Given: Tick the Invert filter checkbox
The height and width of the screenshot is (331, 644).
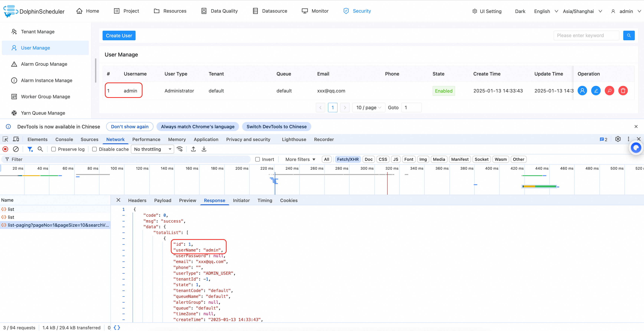Looking at the screenshot, I should pos(258,159).
